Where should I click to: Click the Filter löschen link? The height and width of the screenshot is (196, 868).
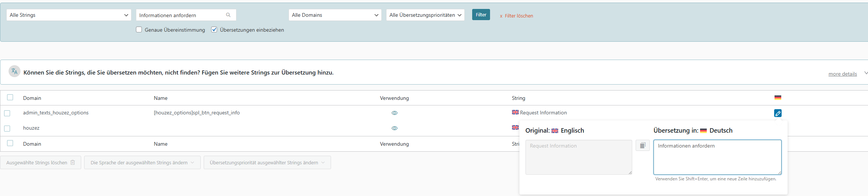click(x=516, y=16)
